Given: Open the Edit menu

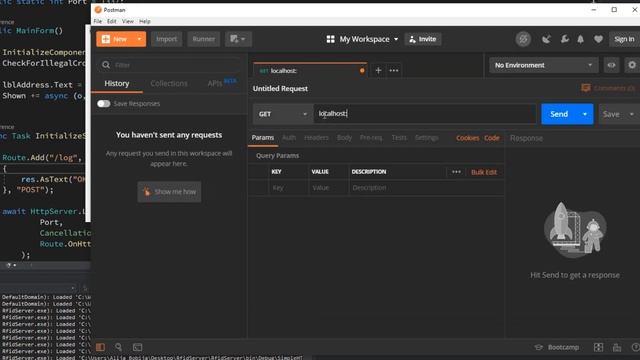Looking at the screenshot, I should pos(112,21).
